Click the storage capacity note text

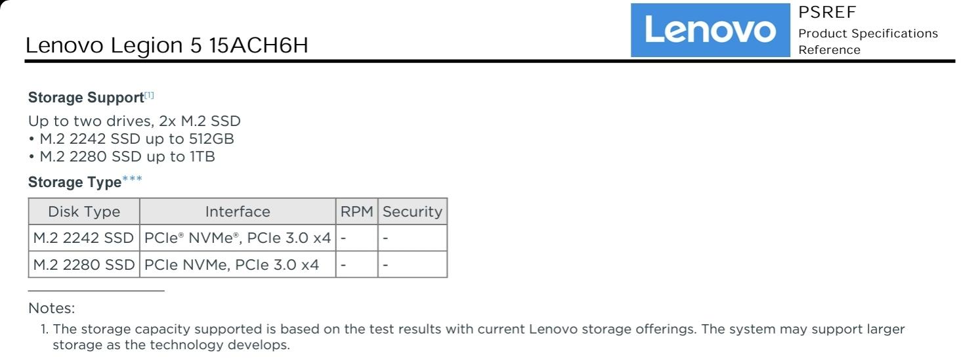[478, 329]
